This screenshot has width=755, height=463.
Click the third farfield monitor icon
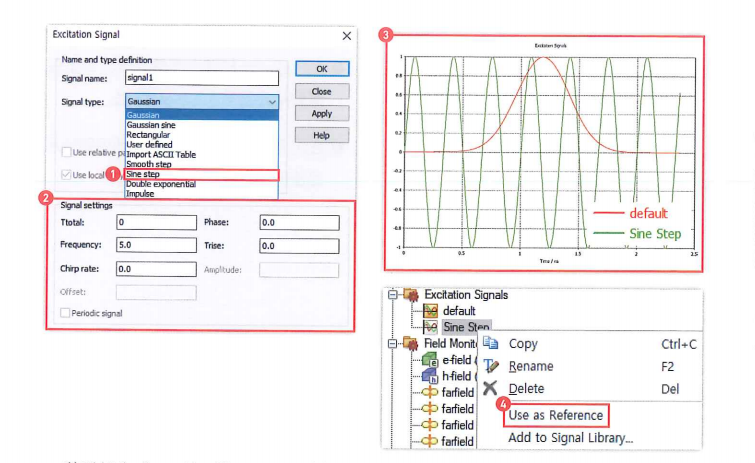(430, 425)
